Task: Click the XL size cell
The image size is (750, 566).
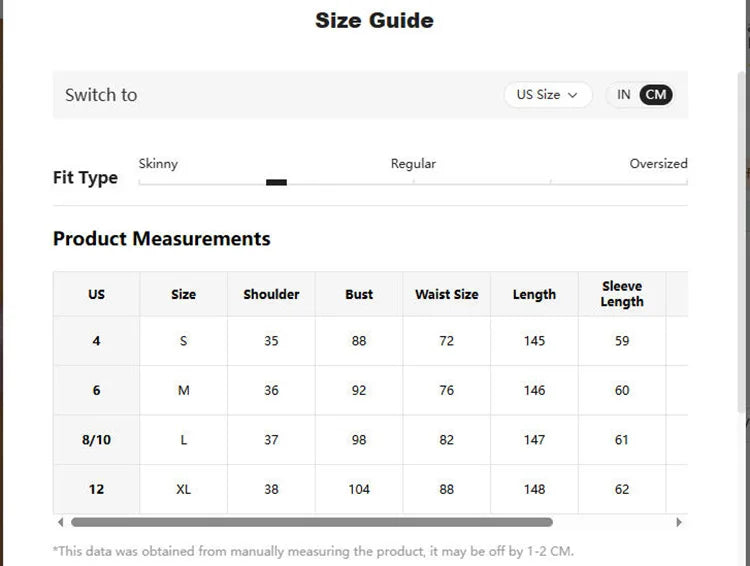Action: pyautogui.click(x=184, y=489)
